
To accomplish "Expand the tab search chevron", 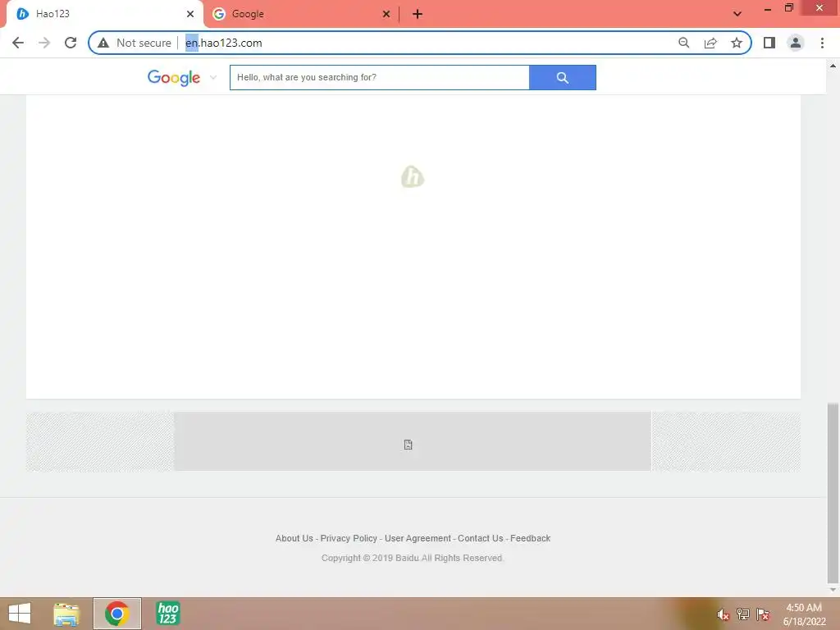I will pos(737,14).
